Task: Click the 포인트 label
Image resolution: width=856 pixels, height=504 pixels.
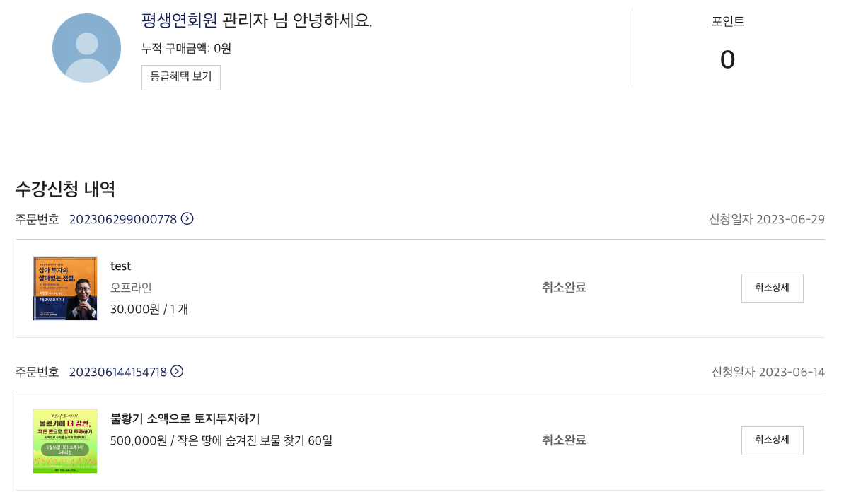Action: (727, 22)
